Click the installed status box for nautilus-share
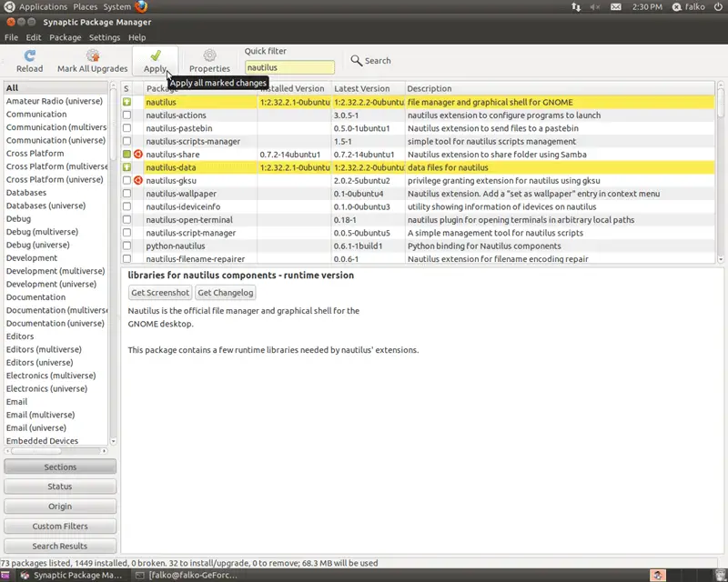This screenshot has height=582, width=728. [126, 154]
